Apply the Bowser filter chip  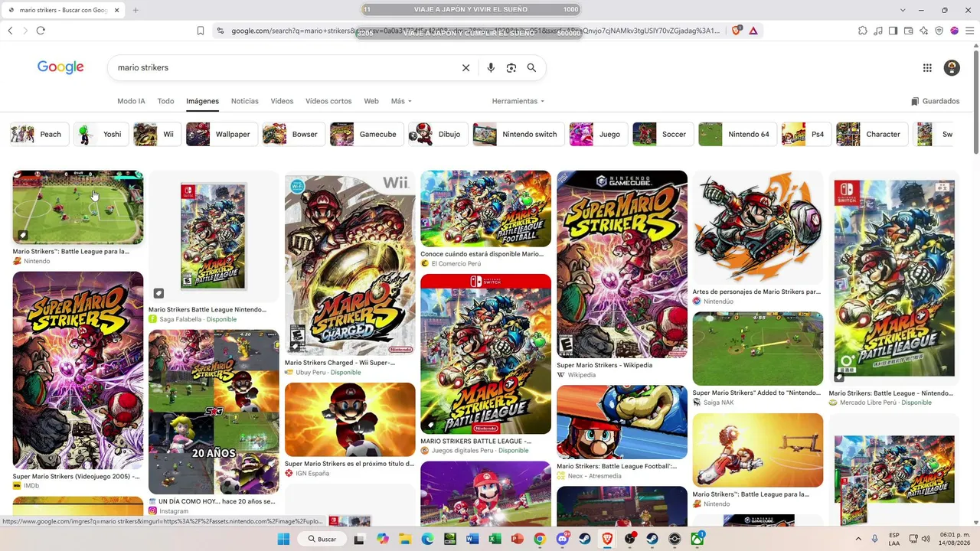(x=293, y=134)
